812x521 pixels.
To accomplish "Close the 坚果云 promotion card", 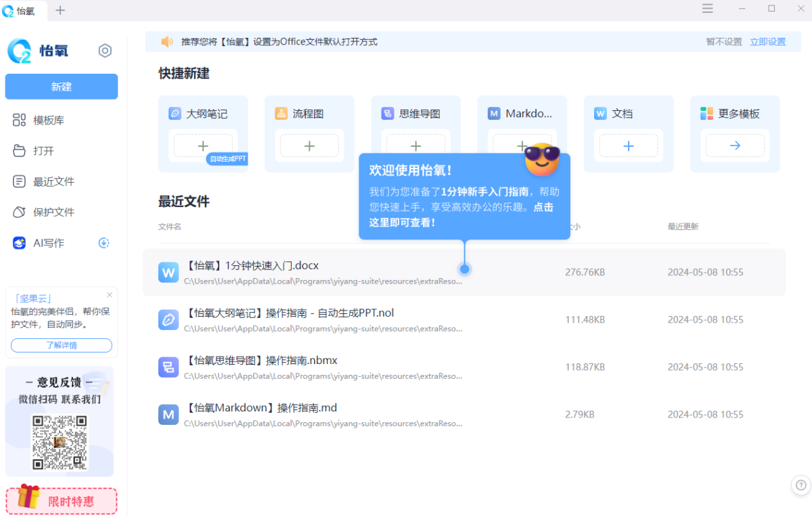I will pyautogui.click(x=110, y=295).
